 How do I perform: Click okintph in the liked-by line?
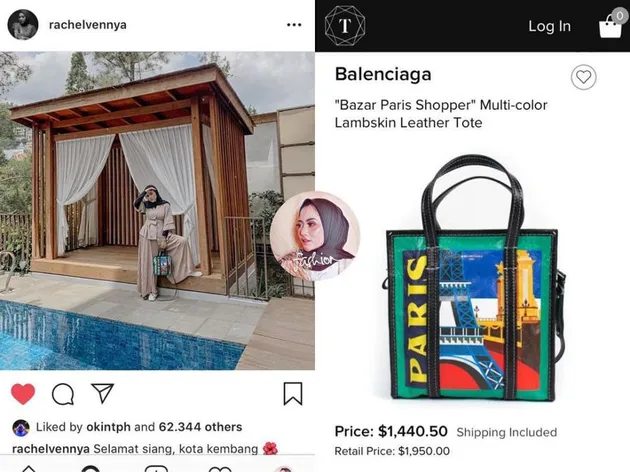click(x=108, y=427)
